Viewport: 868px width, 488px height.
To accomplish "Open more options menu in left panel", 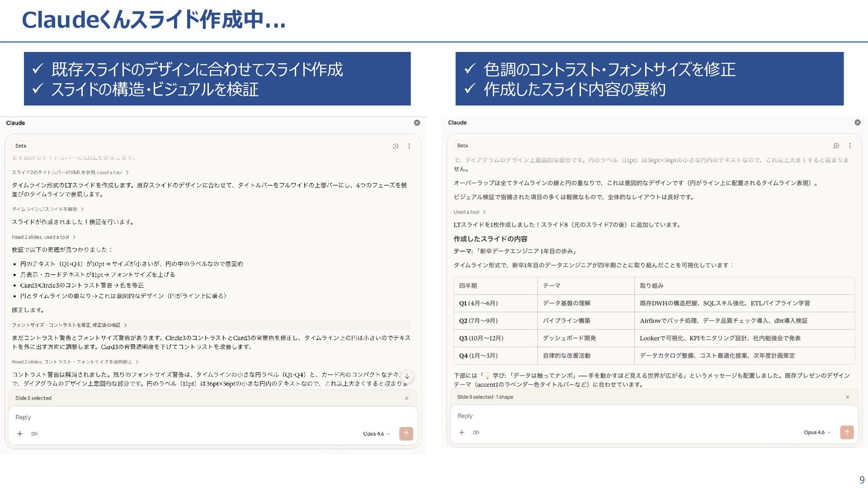I will click(409, 146).
